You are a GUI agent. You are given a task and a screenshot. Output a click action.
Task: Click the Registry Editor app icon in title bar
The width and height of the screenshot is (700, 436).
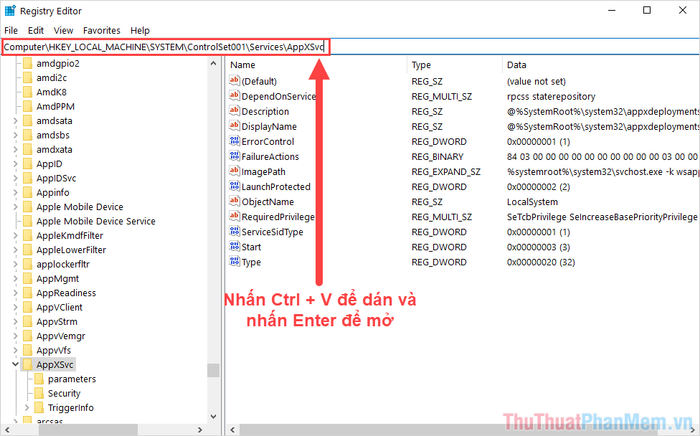[10, 10]
